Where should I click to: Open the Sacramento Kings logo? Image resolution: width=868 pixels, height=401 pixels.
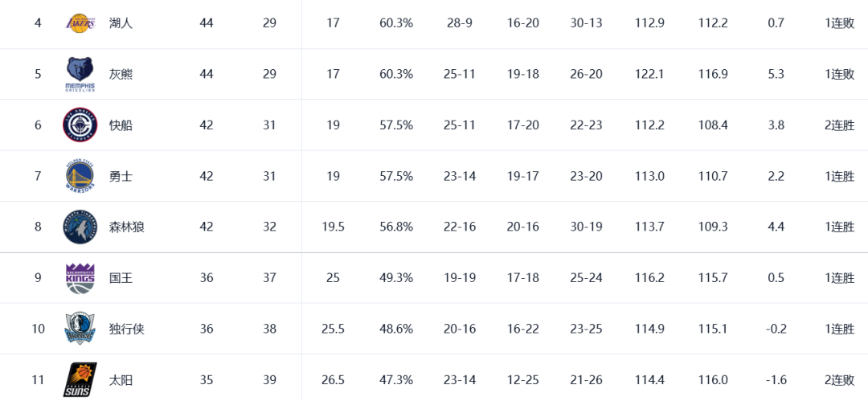coord(80,277)
